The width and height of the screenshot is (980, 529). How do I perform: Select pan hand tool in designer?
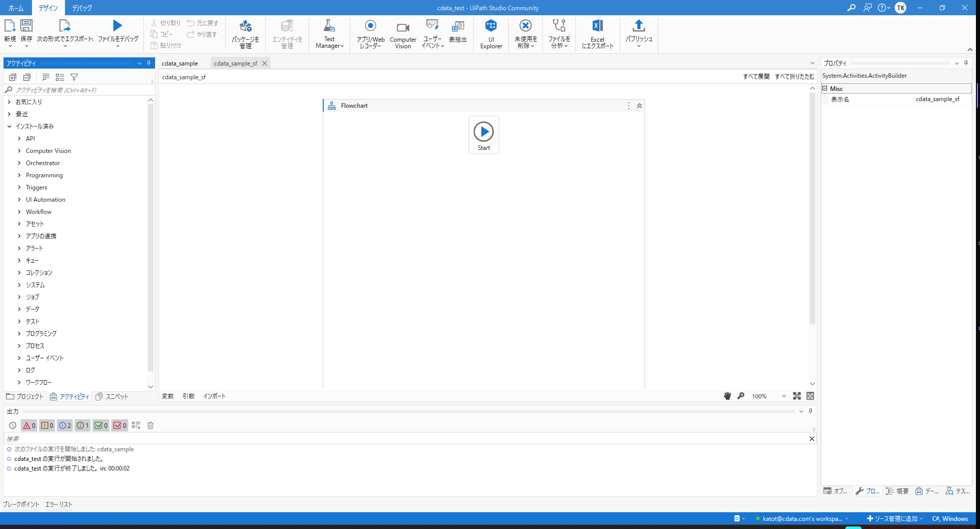(x=727, y=396)
